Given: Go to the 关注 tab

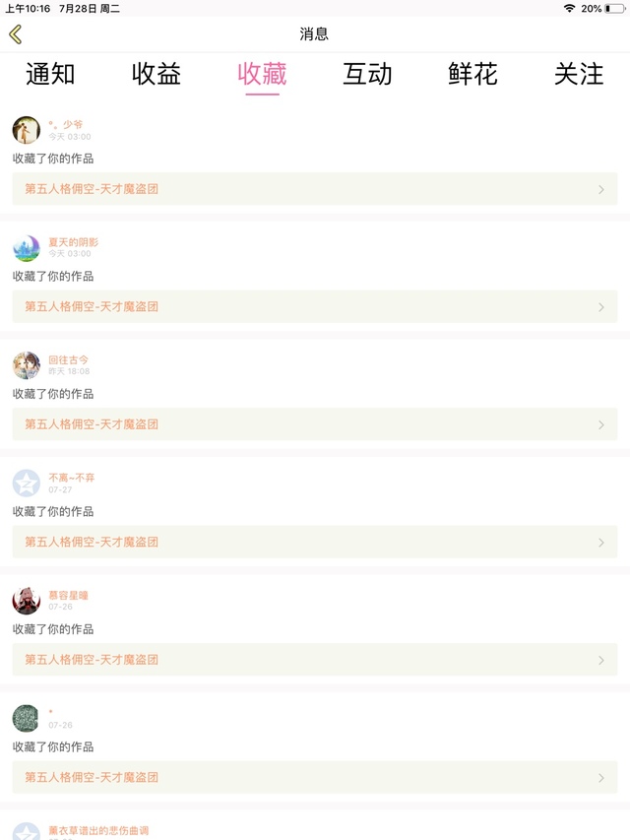Looking at the screenshot, I should pyautogui.click(x=579, y=74).
